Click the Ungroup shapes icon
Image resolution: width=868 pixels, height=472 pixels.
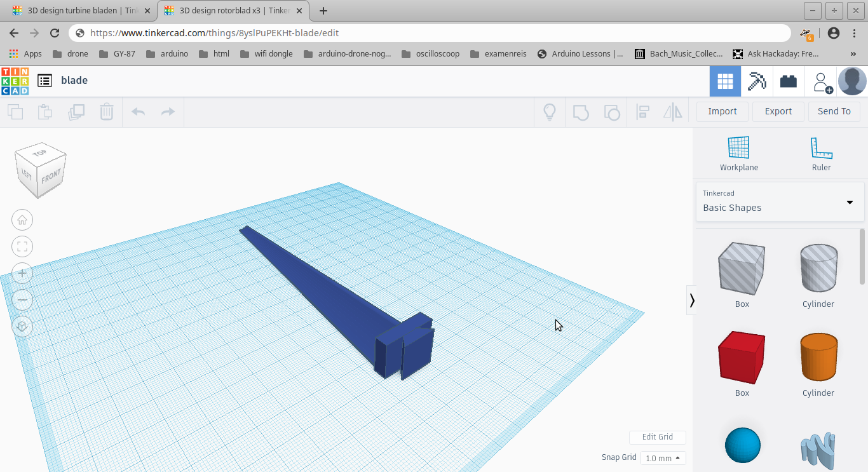[611, 112]
